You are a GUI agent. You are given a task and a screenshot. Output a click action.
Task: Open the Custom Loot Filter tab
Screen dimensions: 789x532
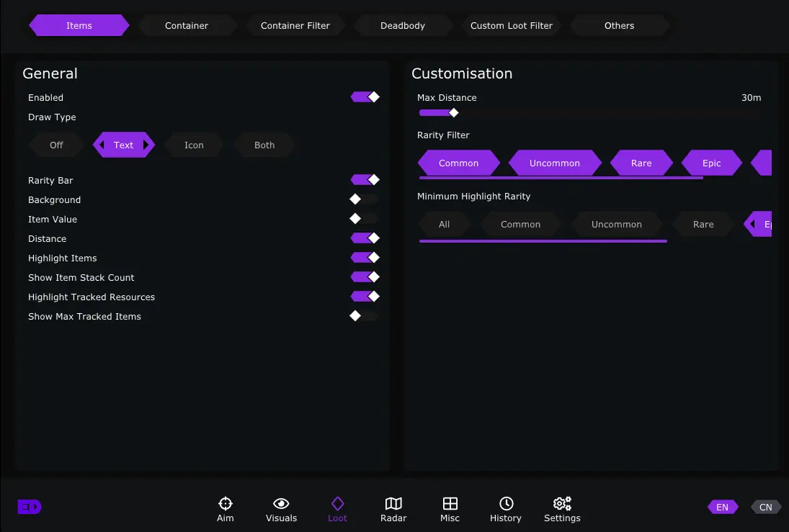coord(512,26)
